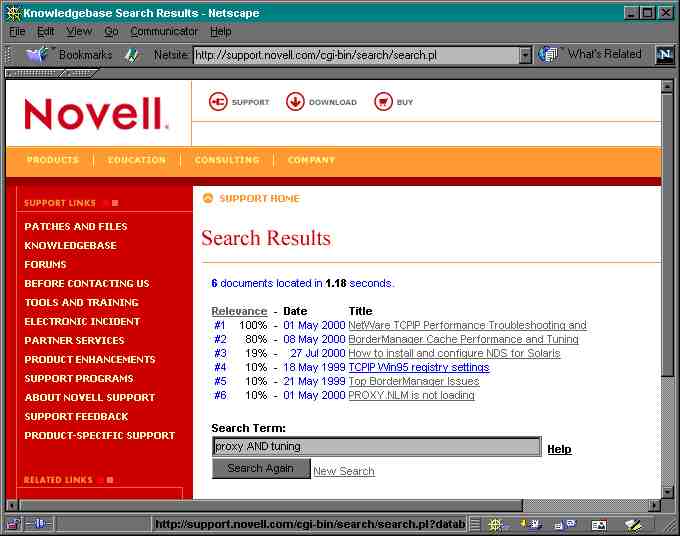Open Product Enhancements sidebar link
The height and width of the screenshot is (536, 680).
tap(90, 360)
